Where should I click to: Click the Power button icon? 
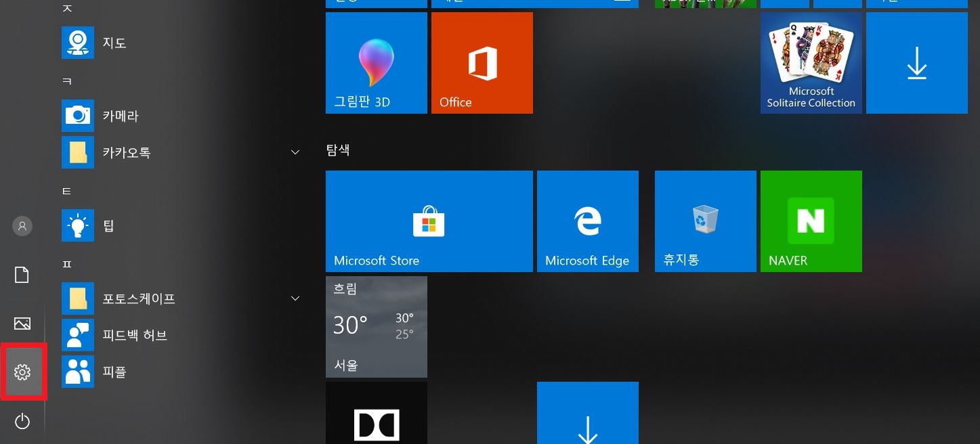click(22, 422)
